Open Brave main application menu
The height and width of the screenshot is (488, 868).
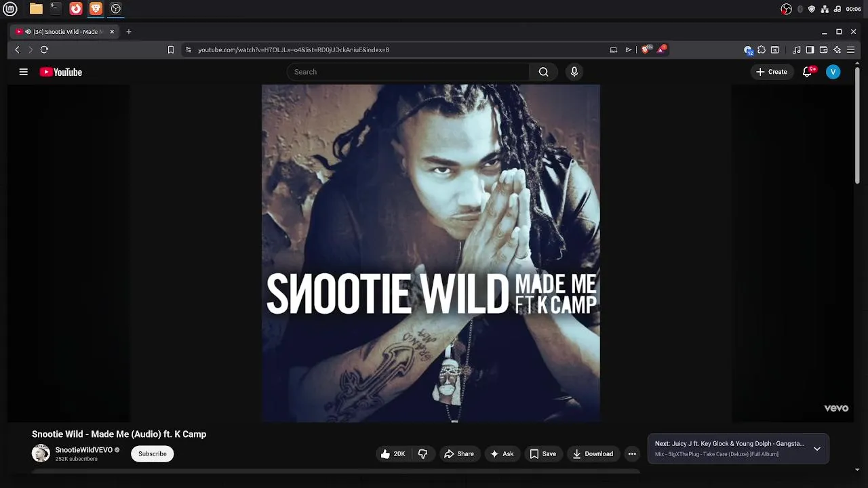coord(850,49)
